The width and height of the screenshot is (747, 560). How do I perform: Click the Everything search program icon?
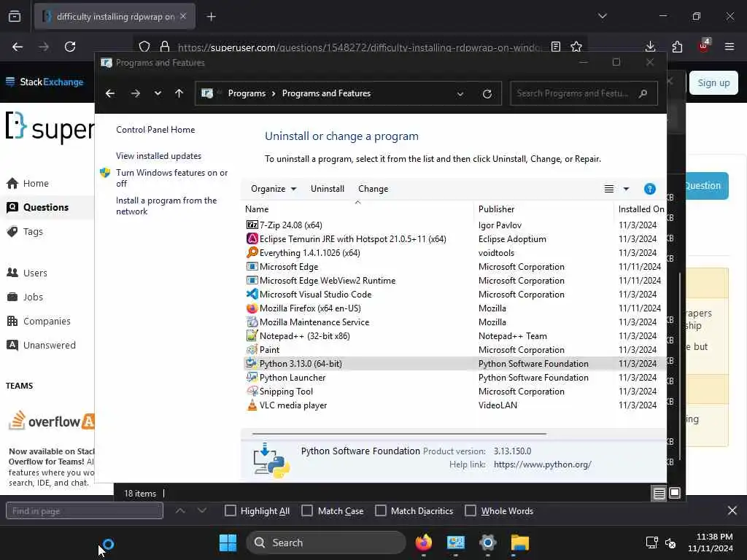click(x=252, y=252)
